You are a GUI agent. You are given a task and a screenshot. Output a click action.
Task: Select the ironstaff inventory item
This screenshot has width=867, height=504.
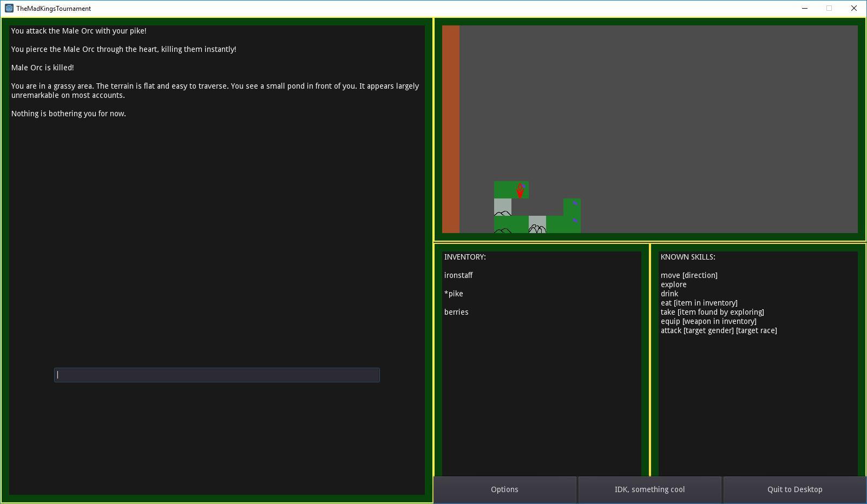tap(458, 275)
